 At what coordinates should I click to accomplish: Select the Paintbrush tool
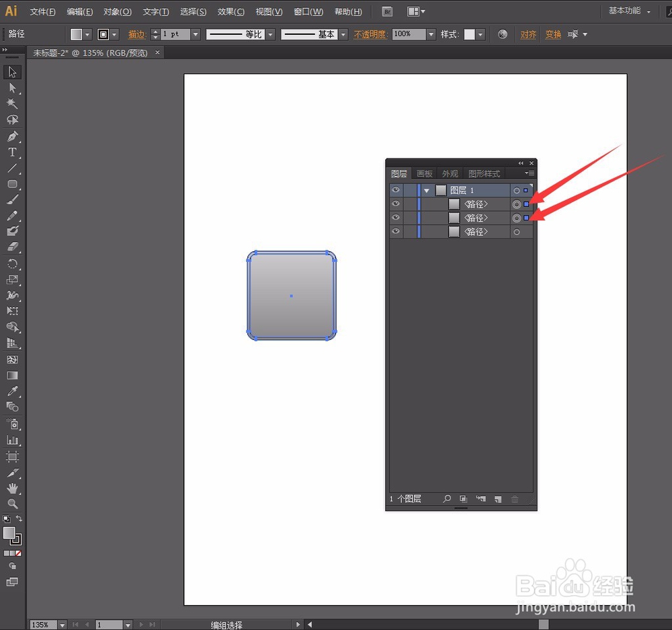12,199
